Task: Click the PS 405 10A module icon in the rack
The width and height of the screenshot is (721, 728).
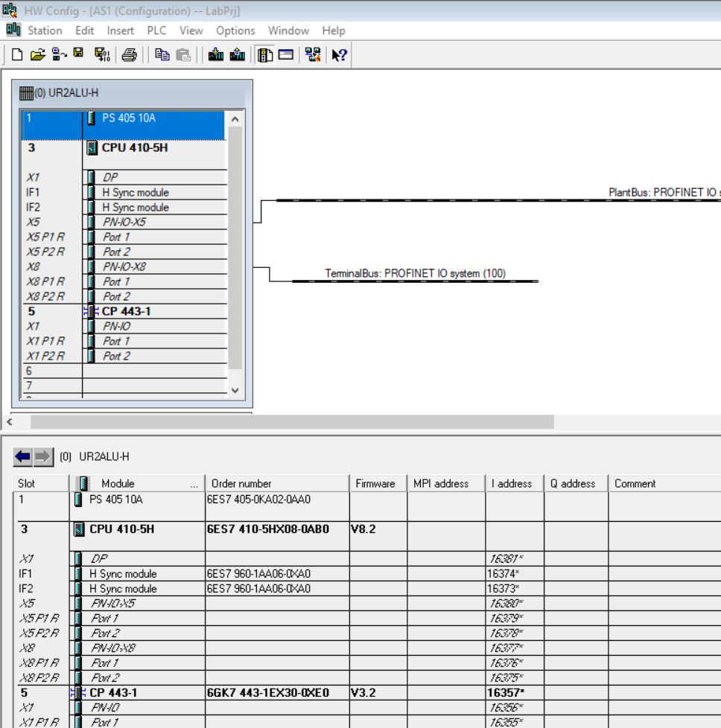Action: (91, 118)
